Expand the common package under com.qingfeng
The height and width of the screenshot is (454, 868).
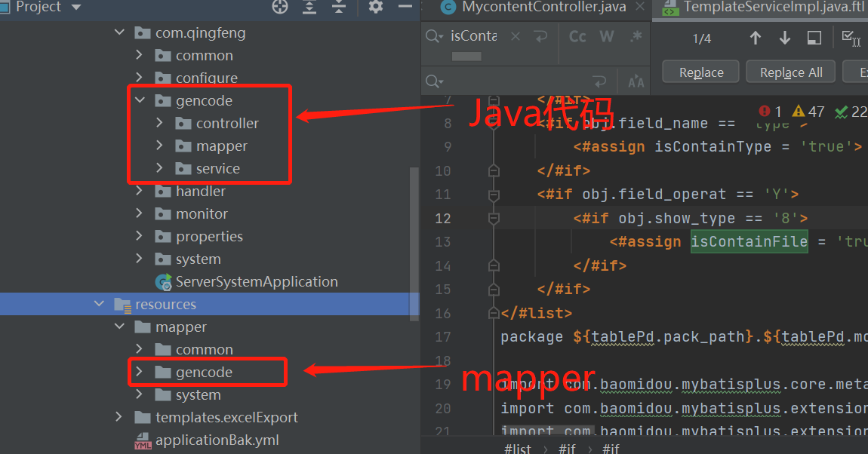pyautogui.click(x=140, y=55)
